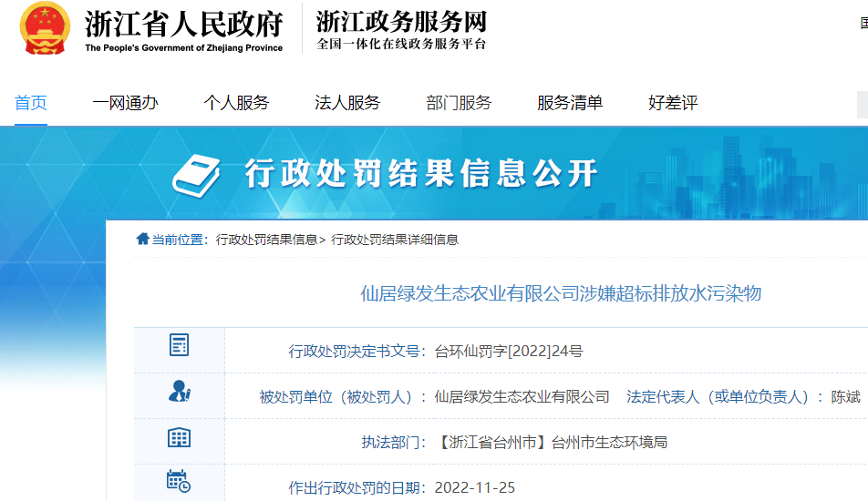The height and width of the screenshot is (501, 868).
Task: Click the 全国一体化在线政务服务平台 subtitle
Action: [x=401, y=45]
